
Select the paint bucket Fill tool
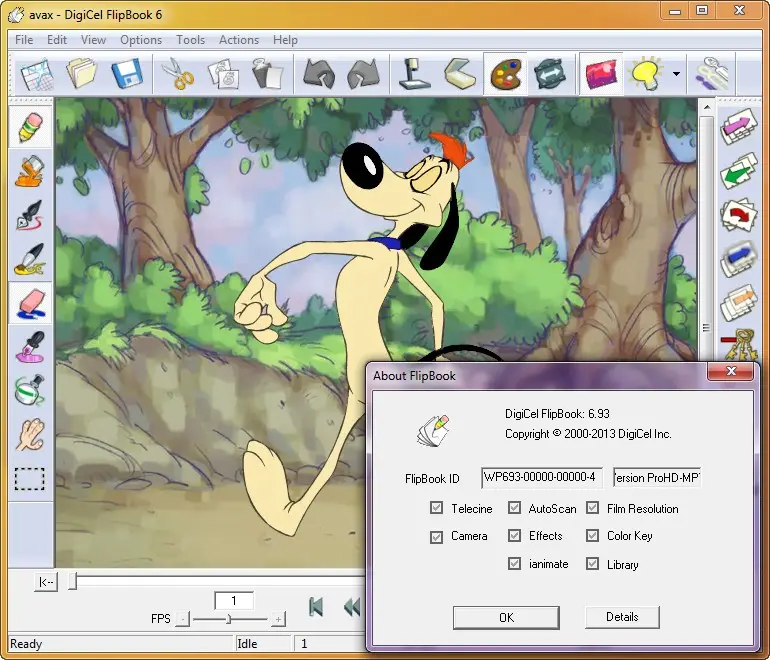click(x=30, y=171)
